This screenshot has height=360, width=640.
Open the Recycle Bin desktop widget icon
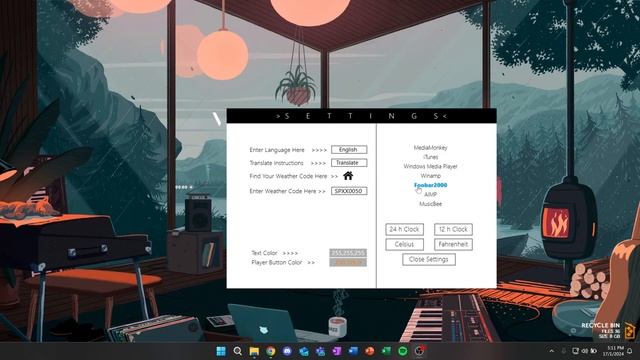(x=629, y=331)
